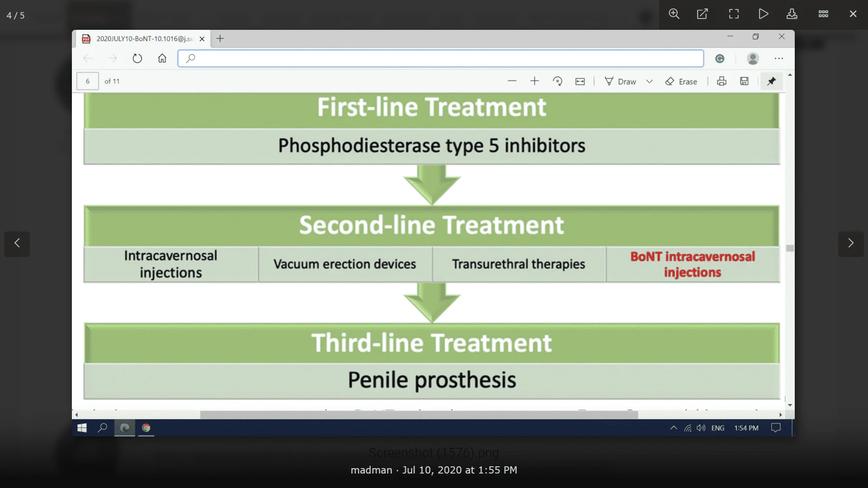The width and height of the screenshot is (868, 488).
Task: Rotate the PDF page
Action: (x=557, y=81)
